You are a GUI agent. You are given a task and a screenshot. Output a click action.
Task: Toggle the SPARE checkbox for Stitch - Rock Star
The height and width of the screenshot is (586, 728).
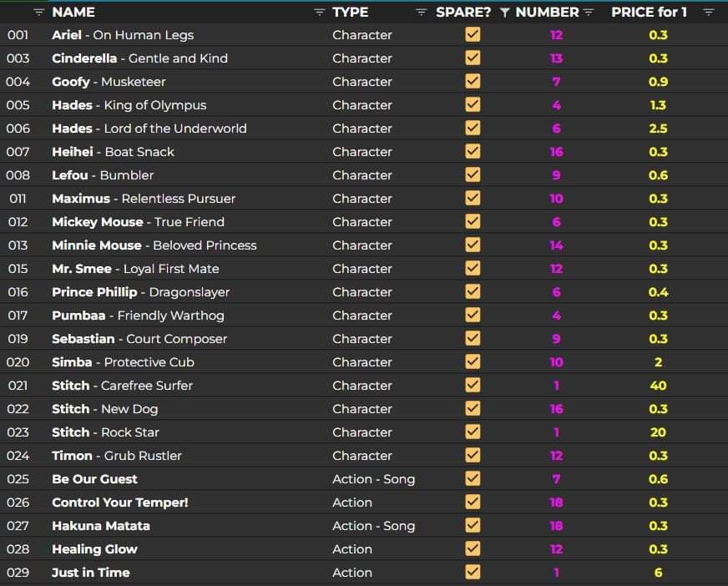(x=473, y=432)
